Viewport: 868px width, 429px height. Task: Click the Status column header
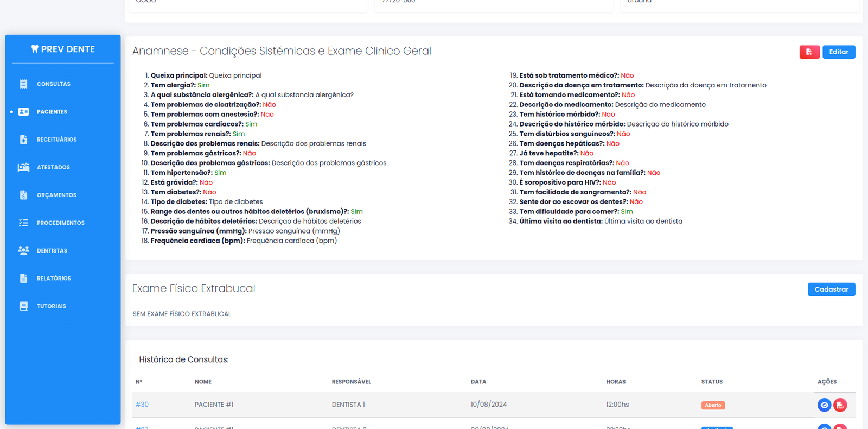coord(712,382)
